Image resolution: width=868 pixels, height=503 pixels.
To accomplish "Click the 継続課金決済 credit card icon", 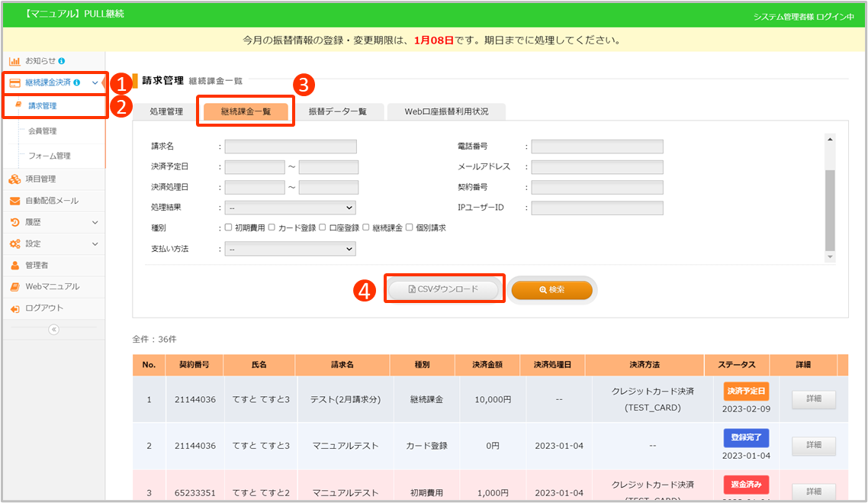I will click(14, 82).
